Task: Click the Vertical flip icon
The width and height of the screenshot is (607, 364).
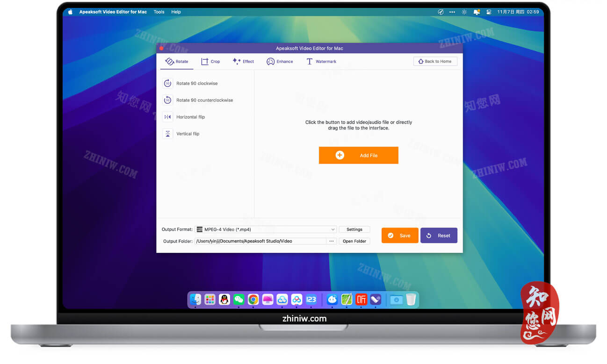Action: (167, 134)
